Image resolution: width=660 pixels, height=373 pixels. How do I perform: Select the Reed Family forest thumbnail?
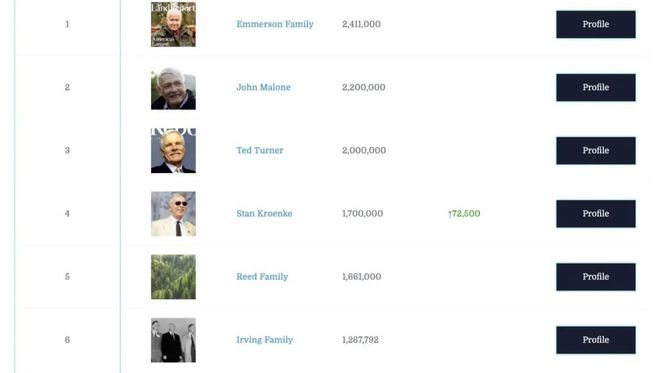tap(173, 277)
